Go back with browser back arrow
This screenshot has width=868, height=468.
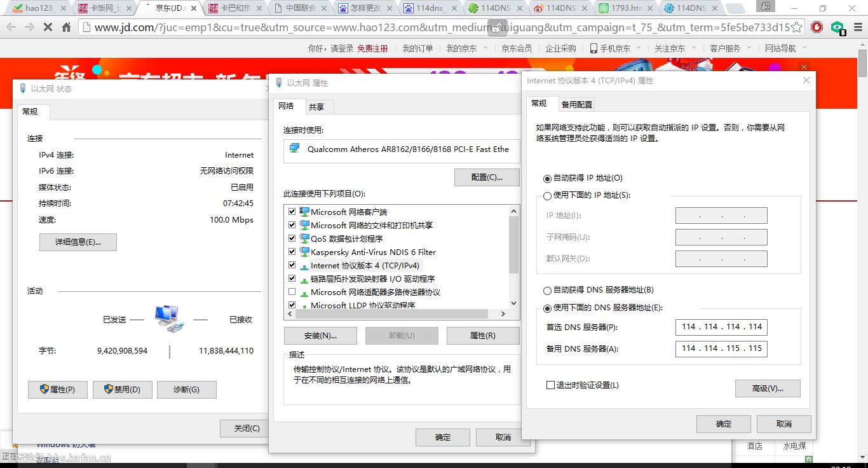pos(11,27)
